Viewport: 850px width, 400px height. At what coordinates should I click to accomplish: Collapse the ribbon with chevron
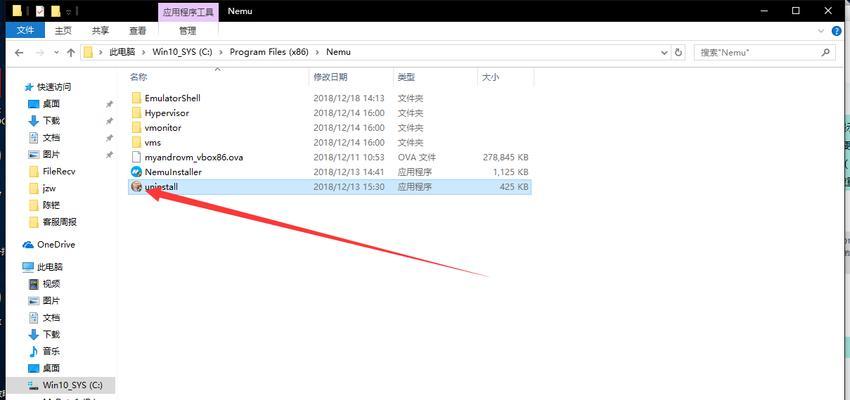pyautogui.click(x=821, y=31)
